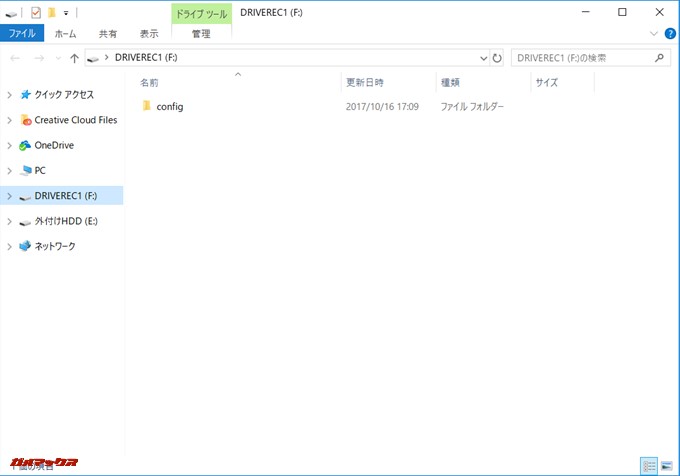Sort files by 更新日時 column header

point(365,82)
